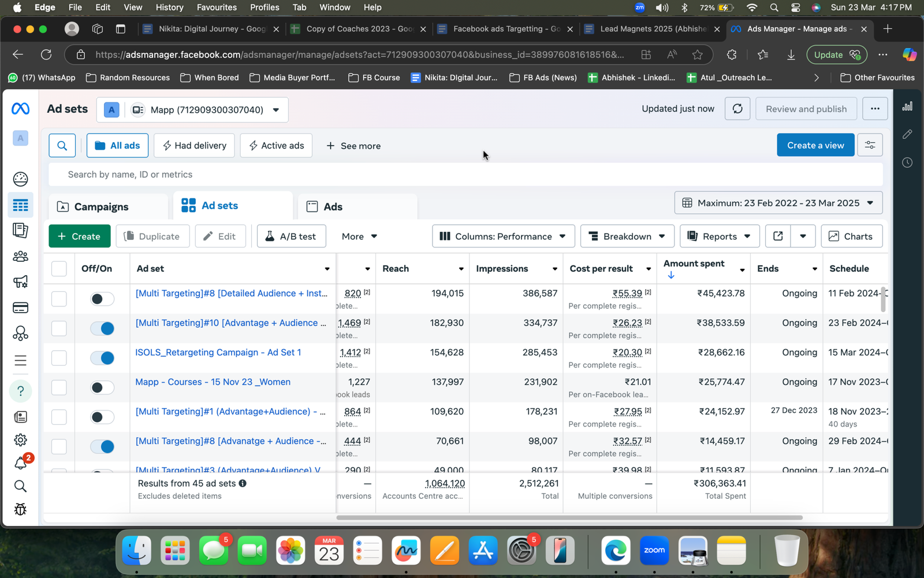Switch to Facebook ads Targetting browser tab
This screenshot has width=924, height=578.
point(505,29)
